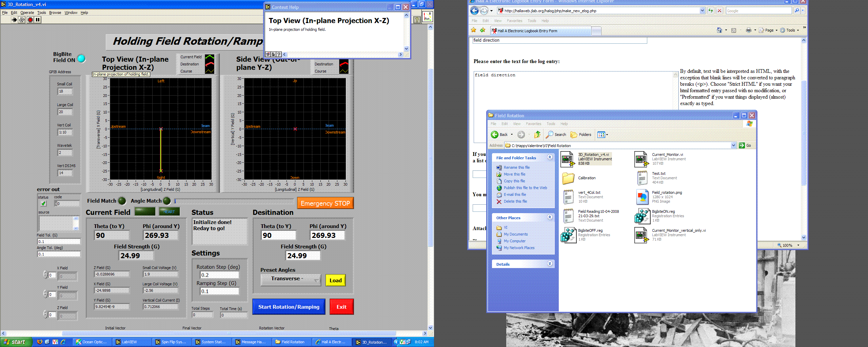
Task: Click the Spin Flip Sys taskbar button
Action: click(x=172, y=342)
